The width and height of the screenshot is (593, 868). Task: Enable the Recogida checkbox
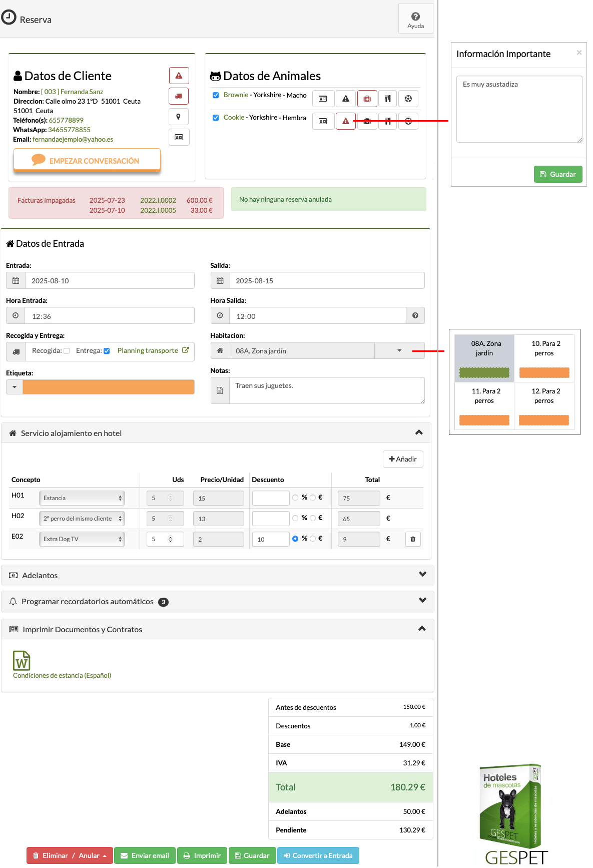coord(67,351)
